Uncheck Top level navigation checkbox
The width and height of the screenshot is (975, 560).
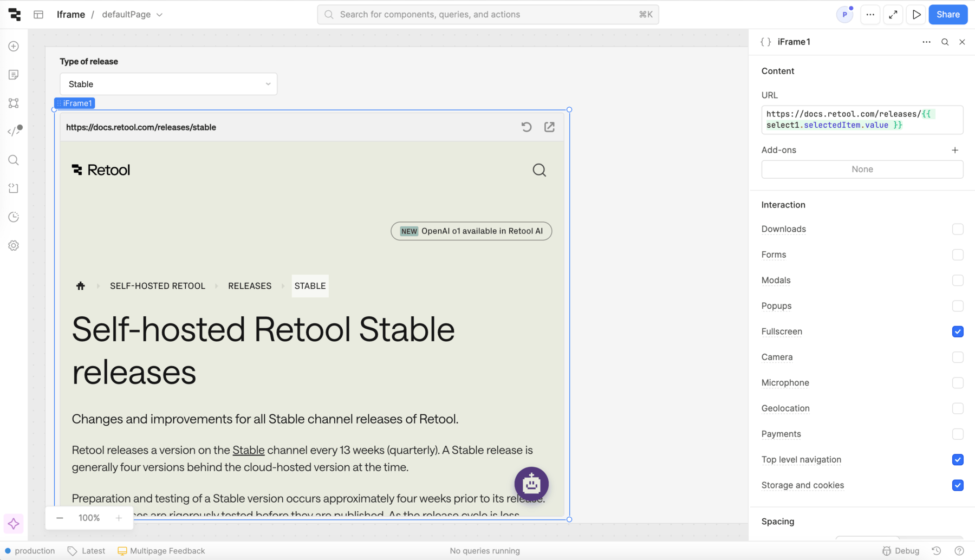pos(958,460)
